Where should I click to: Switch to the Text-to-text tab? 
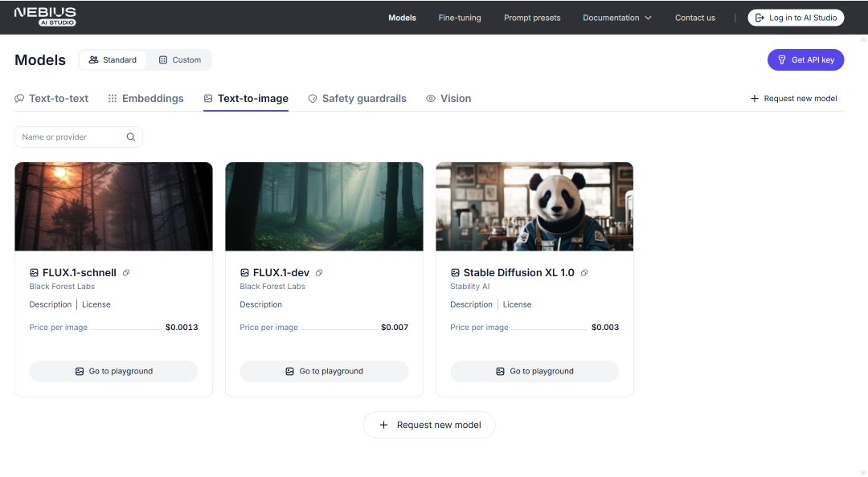point(51,99)
